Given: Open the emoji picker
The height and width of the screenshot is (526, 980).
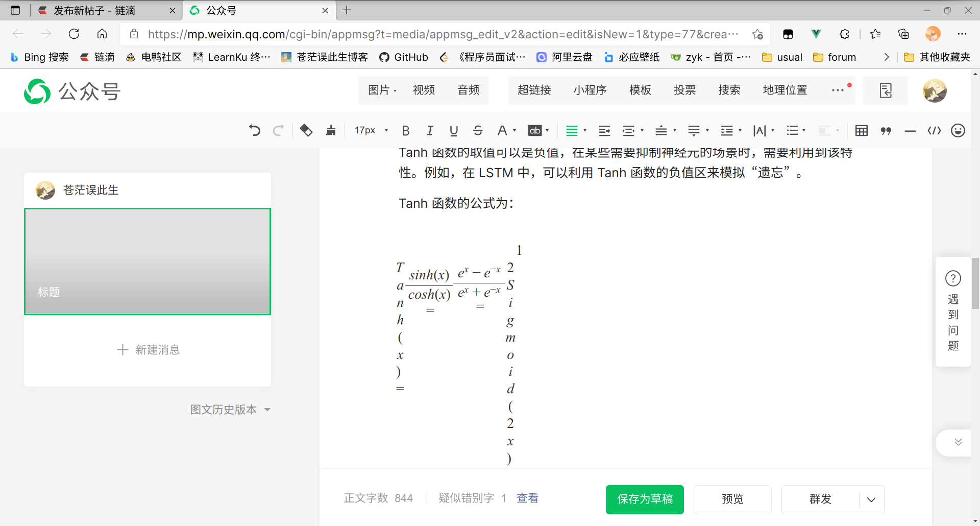Looking at the screenshot, I should (958, 130).
